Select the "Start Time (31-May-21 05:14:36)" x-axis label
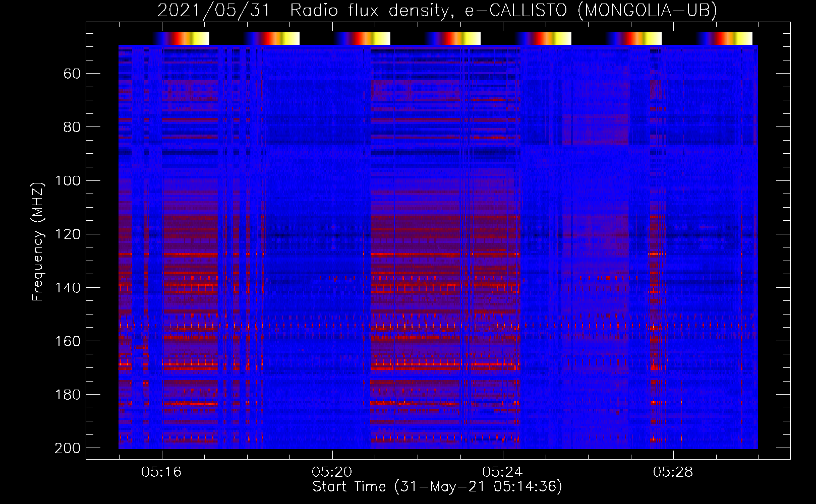 click(437, 487)
